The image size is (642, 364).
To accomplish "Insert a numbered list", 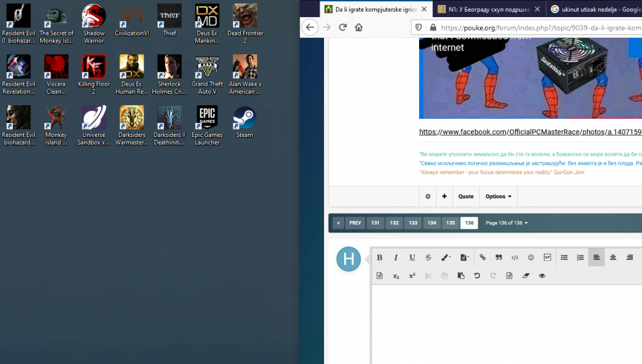I will click(x=580, y=257).
